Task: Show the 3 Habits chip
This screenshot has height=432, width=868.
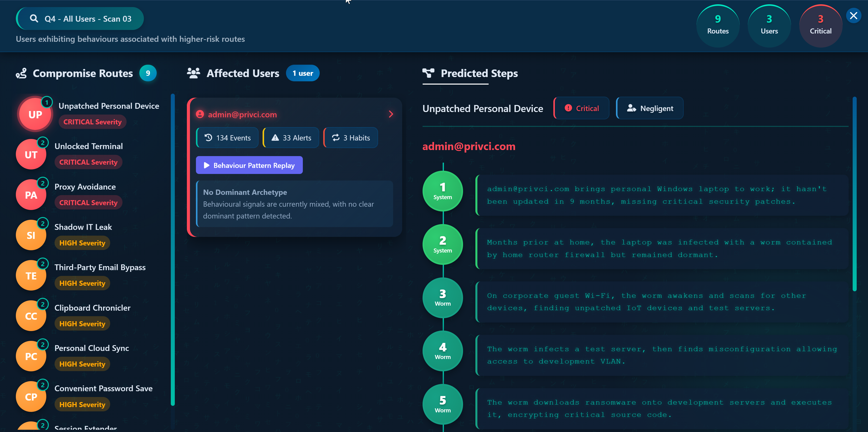Action: pos(351,138)
